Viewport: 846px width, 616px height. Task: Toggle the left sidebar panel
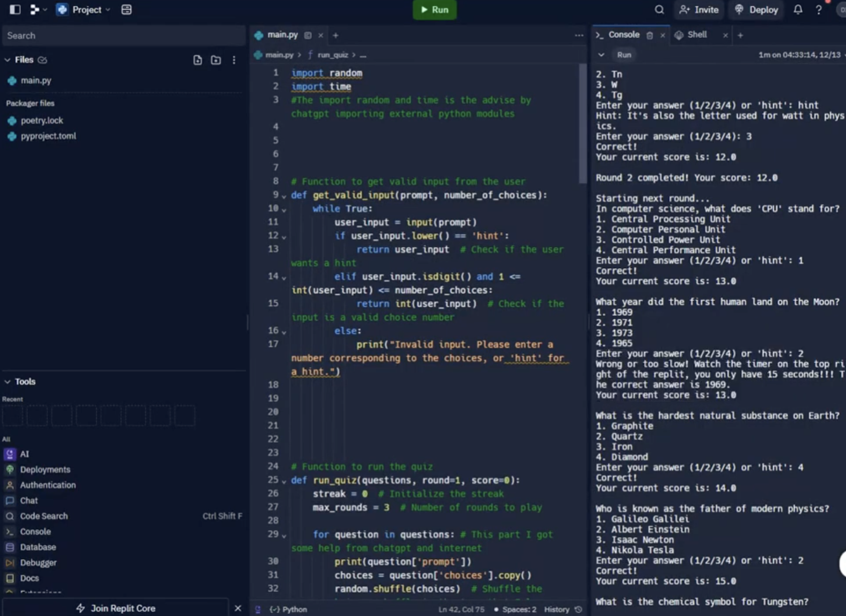(14, 9)
